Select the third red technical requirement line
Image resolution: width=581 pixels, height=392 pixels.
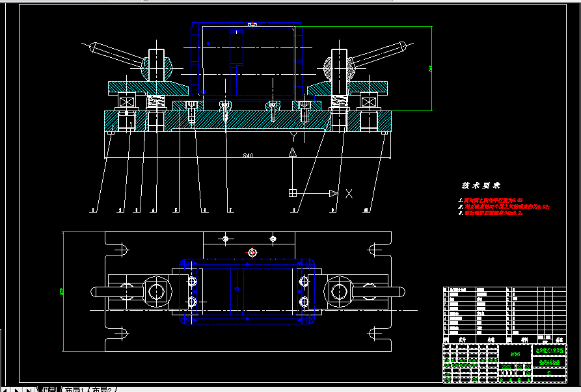pyautogui.click(x=490, y=213)
